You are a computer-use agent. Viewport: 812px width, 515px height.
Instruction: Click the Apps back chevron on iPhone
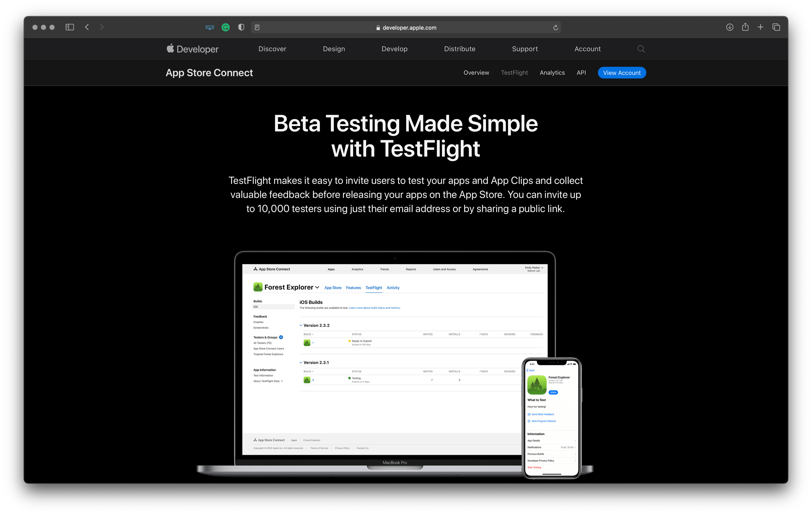(x=531, y=370)
